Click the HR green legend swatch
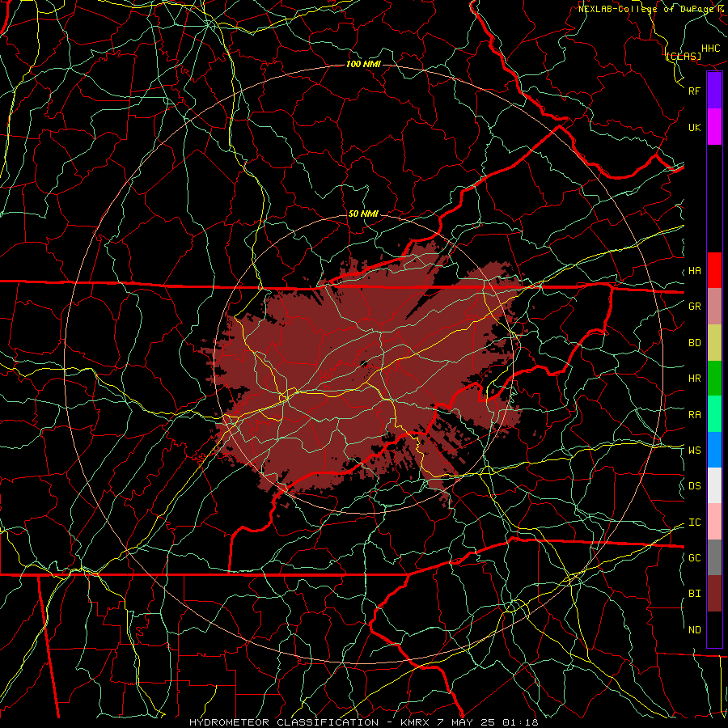This screenshot has width=728, height=728. coord(714,379)
